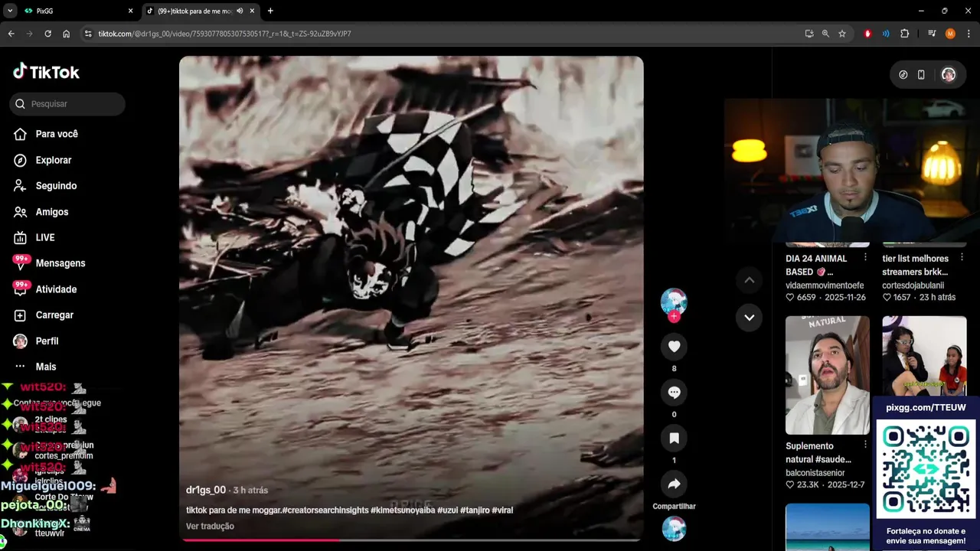
Task: Close the TikTok browser tab
Action: [x=252, y=11]
